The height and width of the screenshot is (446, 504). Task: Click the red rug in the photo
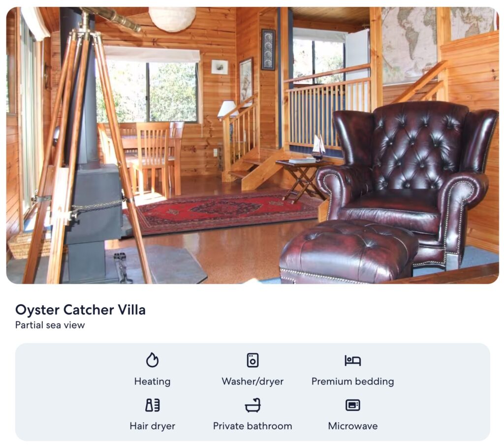[222, 210]
